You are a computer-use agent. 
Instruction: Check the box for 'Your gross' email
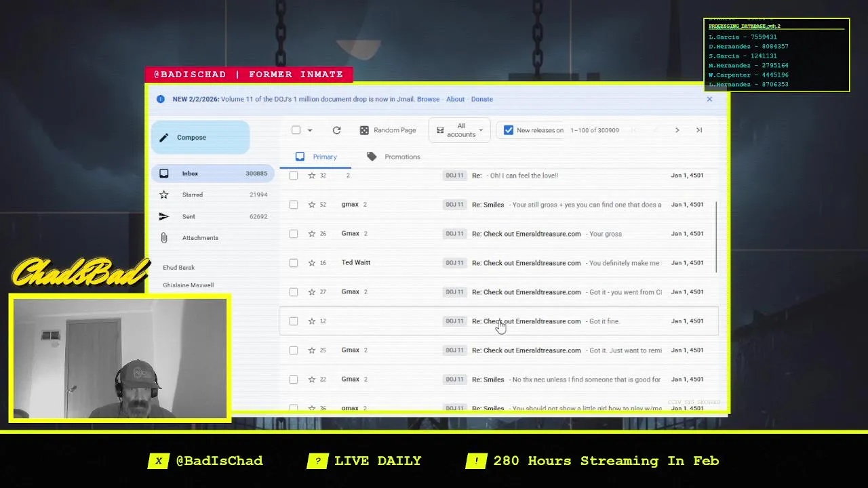click(x=294, y=234)
